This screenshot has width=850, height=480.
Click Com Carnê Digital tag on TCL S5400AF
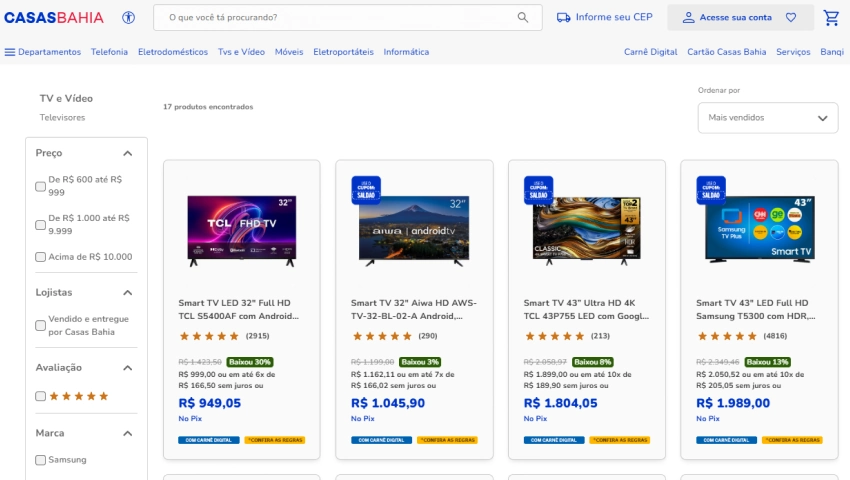click(x=209, y=440)
